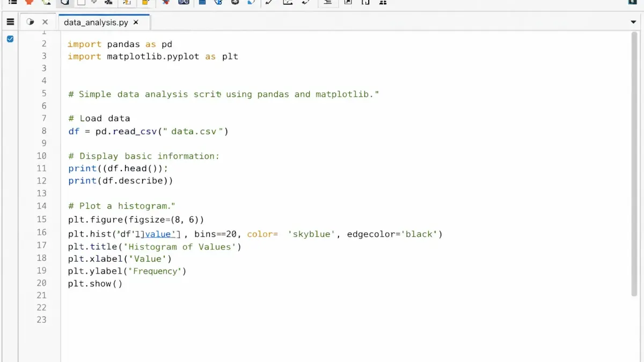Click line number 16 in the gutter

pyautogui.click(x=42, y=232)
